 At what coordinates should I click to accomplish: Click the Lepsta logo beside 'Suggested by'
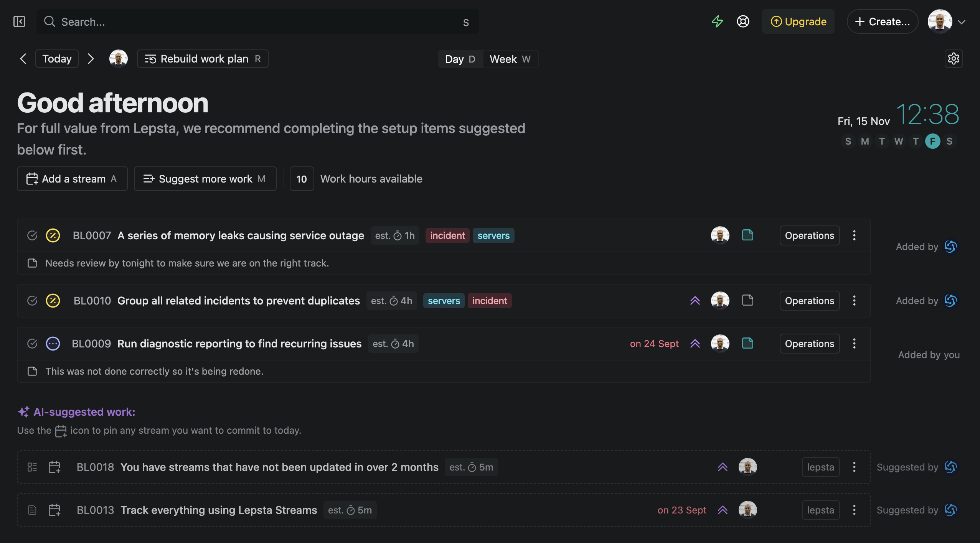[x=950, y=467]
